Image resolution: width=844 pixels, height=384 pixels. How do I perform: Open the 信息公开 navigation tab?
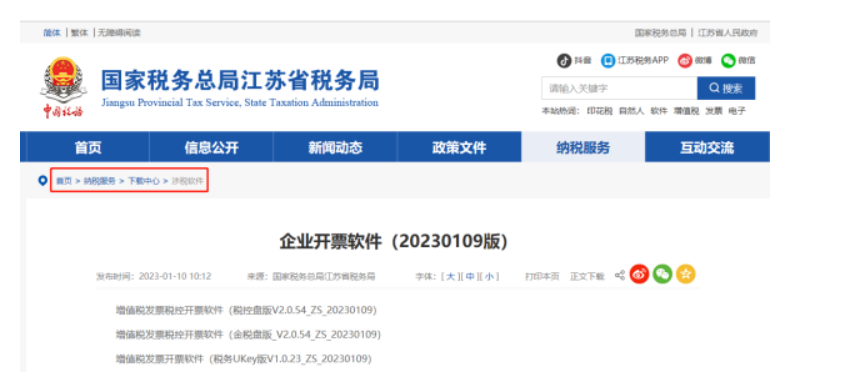211,147
